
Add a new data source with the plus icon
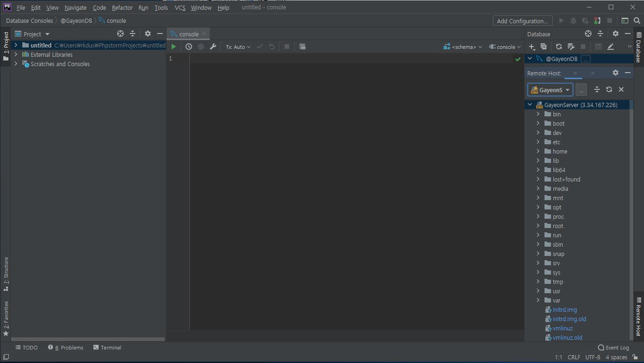click(532, 47)
